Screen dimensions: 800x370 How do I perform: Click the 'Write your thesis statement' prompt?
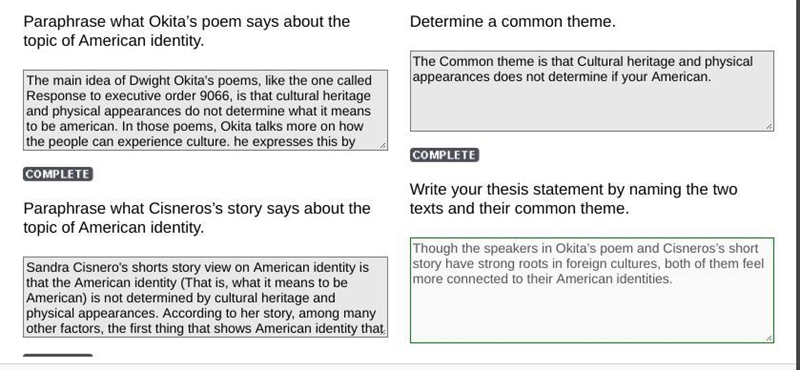coord(573,199)
